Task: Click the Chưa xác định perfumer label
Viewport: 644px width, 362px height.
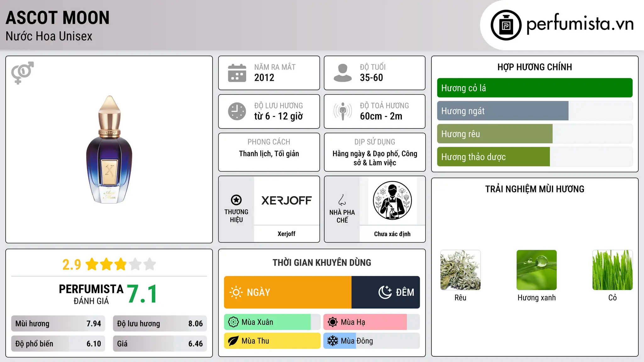Action: point(392,234)
